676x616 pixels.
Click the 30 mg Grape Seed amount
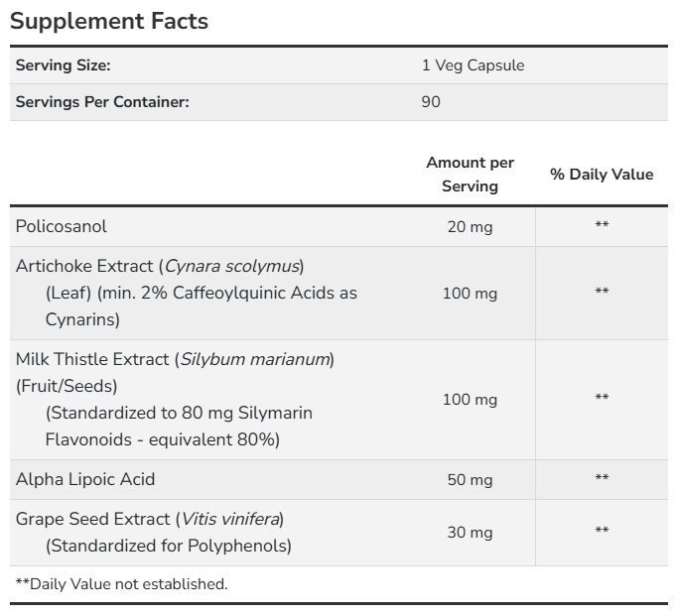pos(470,533)
